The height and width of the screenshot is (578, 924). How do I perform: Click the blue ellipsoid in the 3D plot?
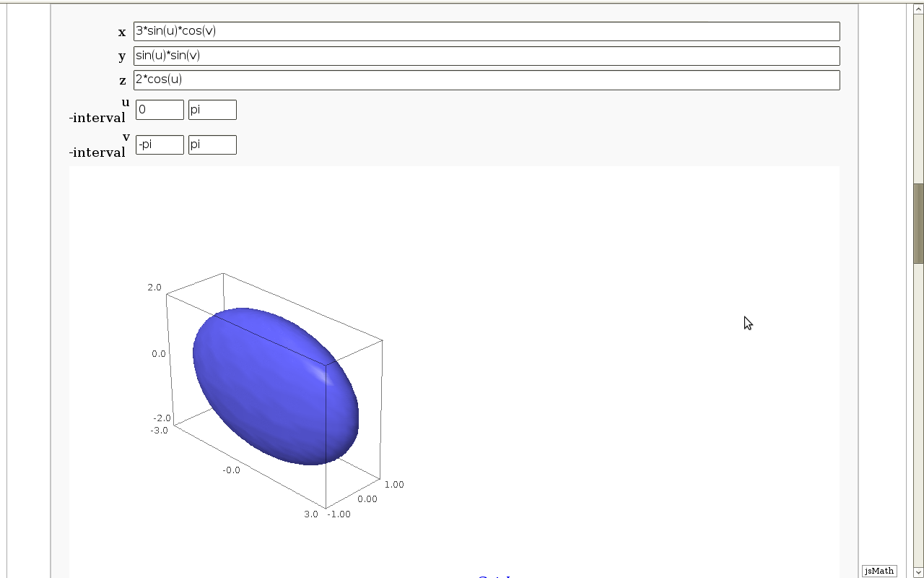click(267, 390)
